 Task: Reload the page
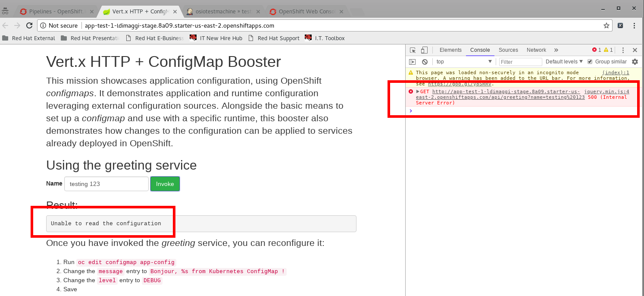click(x=29, y=25)
